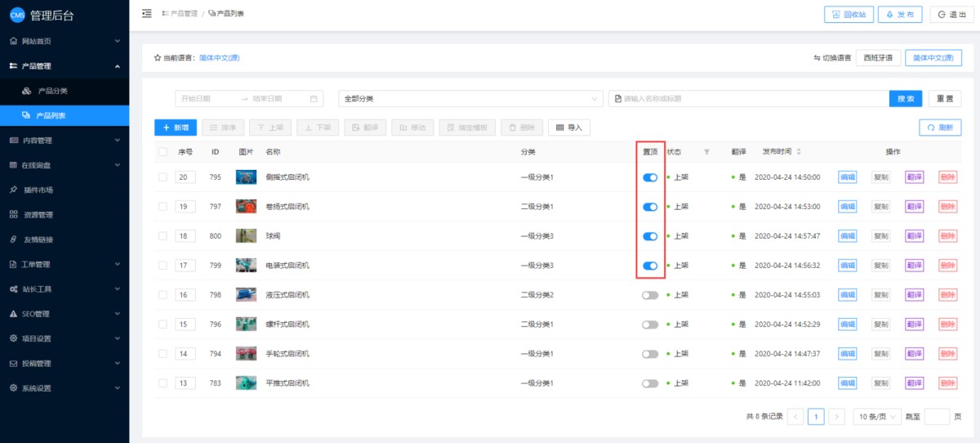Click the 回收站 recycle bin button
This screenshot has height=443, width=980.
(x=849, y=15)
